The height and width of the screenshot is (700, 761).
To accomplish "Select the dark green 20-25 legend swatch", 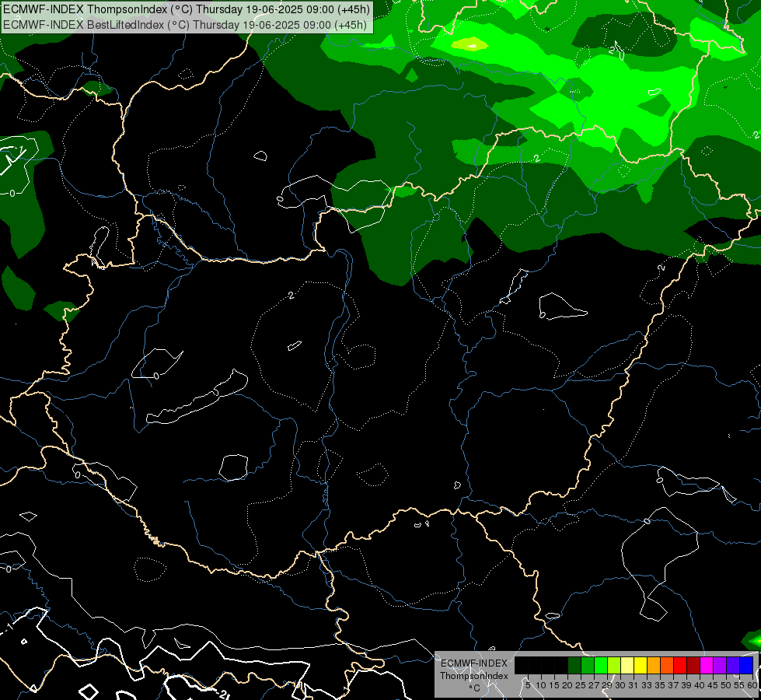I will point(574,665).
